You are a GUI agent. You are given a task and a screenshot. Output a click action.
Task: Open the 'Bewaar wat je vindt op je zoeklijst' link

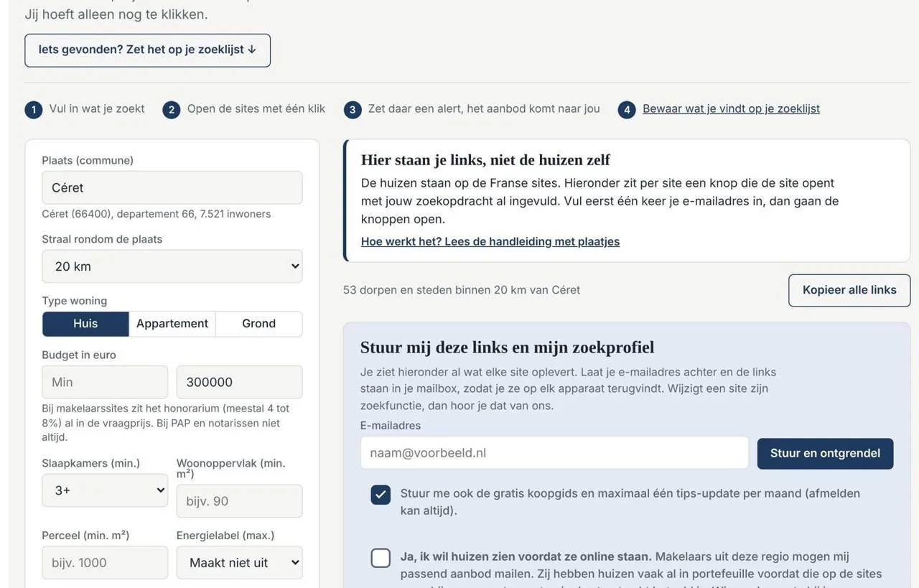tap(731, 109)
